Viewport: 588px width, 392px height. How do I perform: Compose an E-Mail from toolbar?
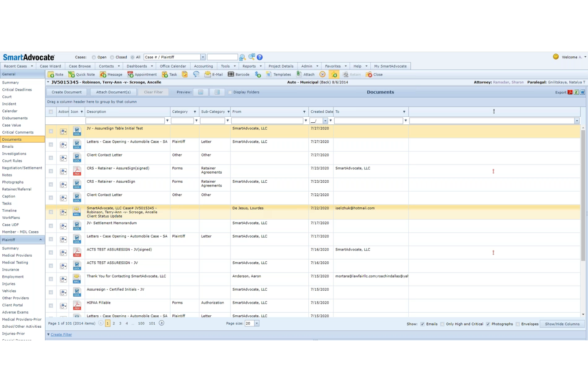[214, 74]
